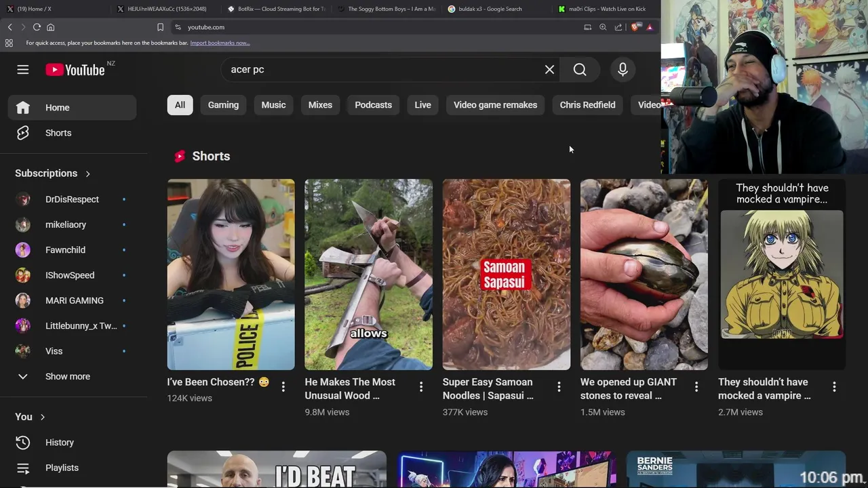This screenshot has width=868, height=488.
Task: Click the share page icon
Action: click(x=618, y=27)
